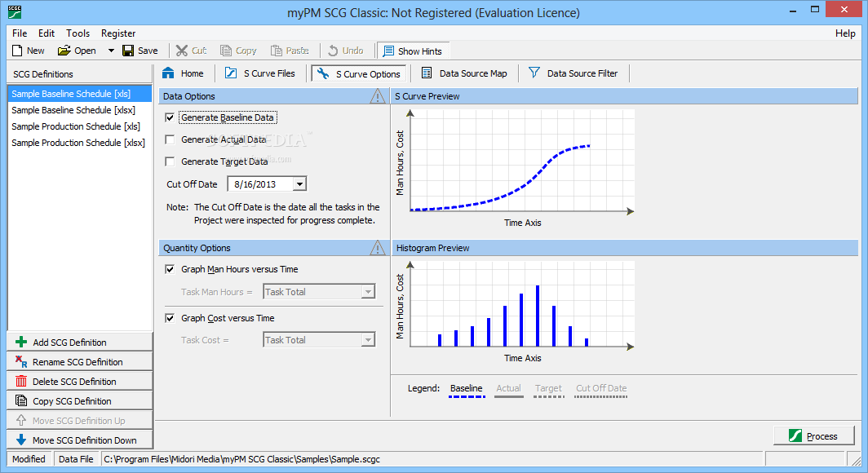This screenshot has width=868, height=473.
Task: Expand the Task Cost combo box
Action: pos(368,340)
